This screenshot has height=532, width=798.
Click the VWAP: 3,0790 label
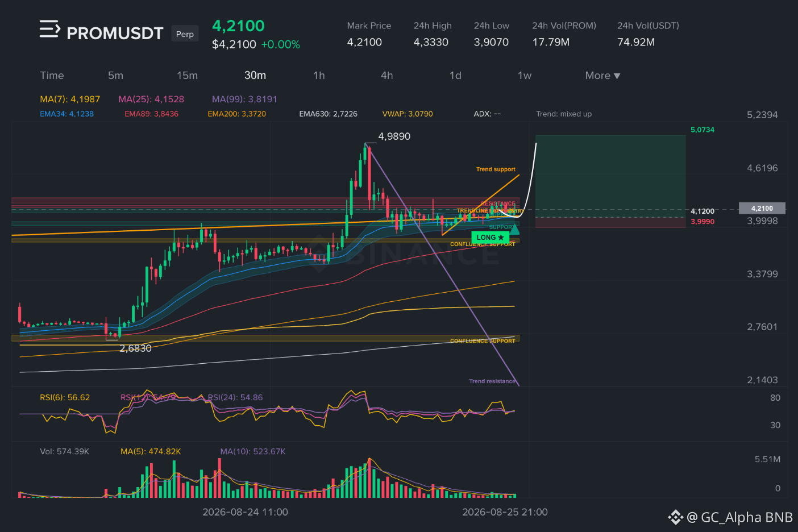point(408,114)
